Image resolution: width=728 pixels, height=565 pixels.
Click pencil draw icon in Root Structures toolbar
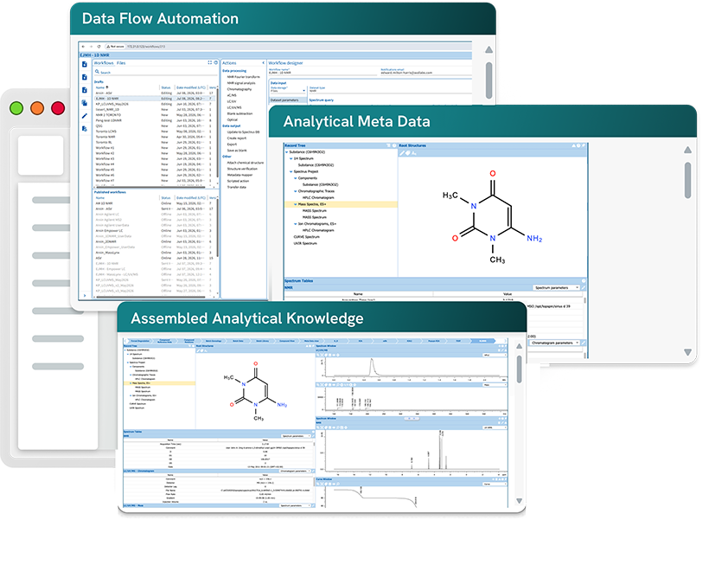(x=402, y=153)
